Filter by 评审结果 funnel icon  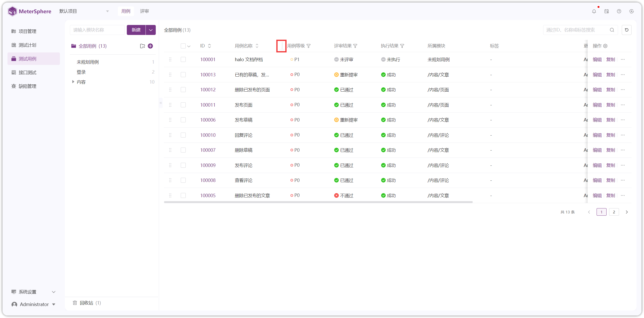(355, 46)
